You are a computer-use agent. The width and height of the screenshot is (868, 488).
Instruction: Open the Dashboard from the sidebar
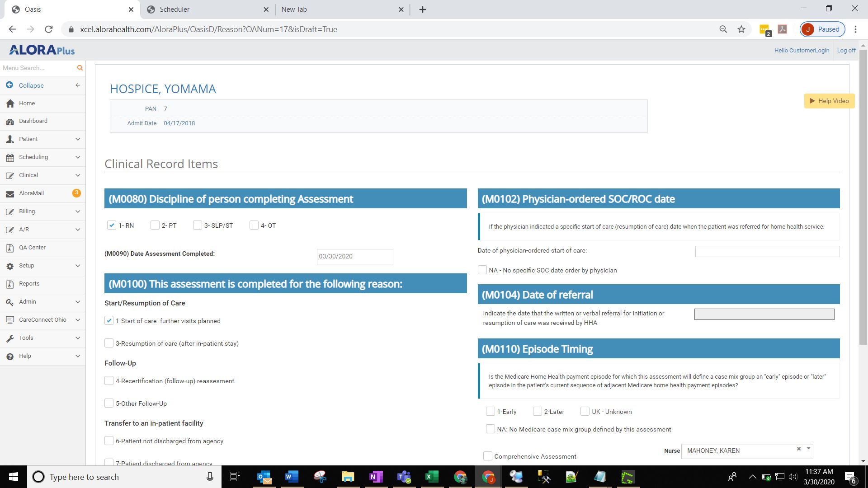[33, 121]
